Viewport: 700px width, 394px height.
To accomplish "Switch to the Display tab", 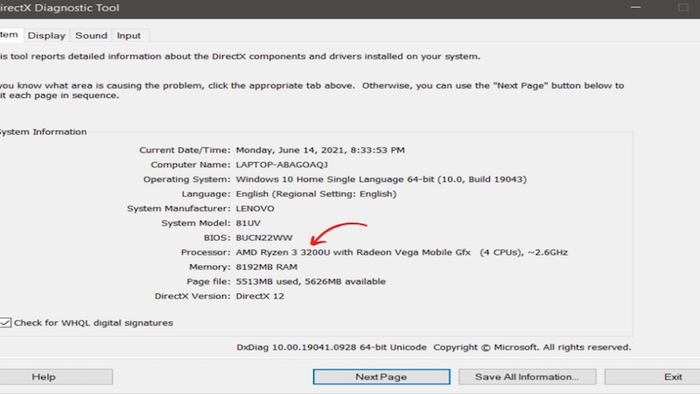I will [x=46, y=36].
